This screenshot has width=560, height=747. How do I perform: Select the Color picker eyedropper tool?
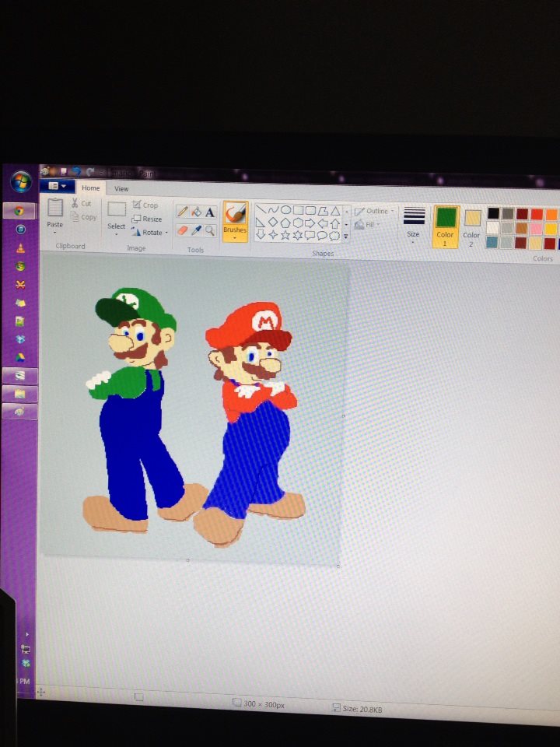pyautogui.click(x=196, y=230)
